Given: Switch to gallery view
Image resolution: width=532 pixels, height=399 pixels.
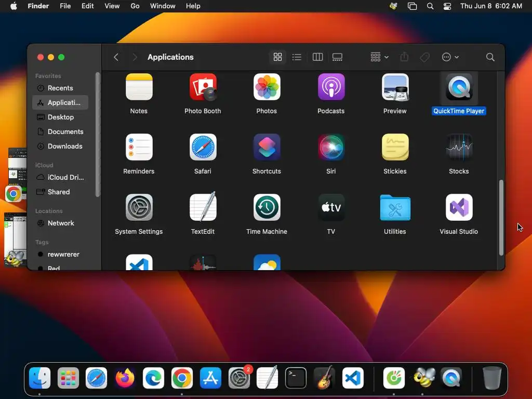Looking at the screenshot, I should [337, 57].
